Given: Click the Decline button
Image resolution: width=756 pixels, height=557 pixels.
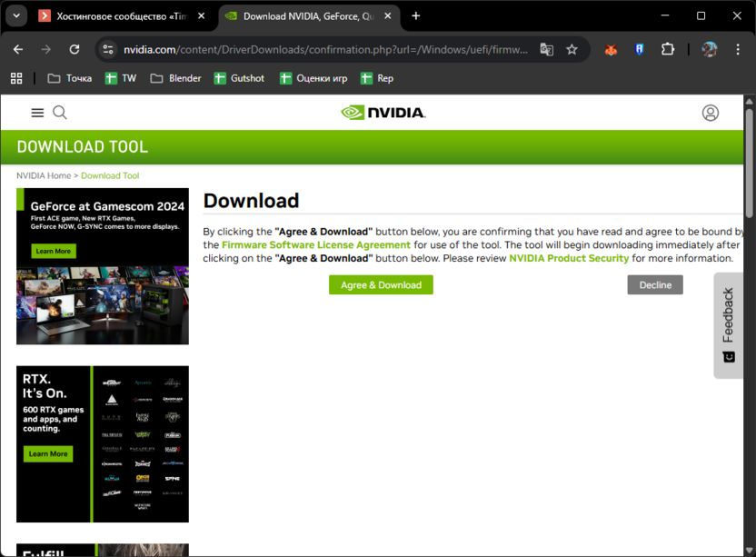Looking at the screenshot, I should [655, 285].
